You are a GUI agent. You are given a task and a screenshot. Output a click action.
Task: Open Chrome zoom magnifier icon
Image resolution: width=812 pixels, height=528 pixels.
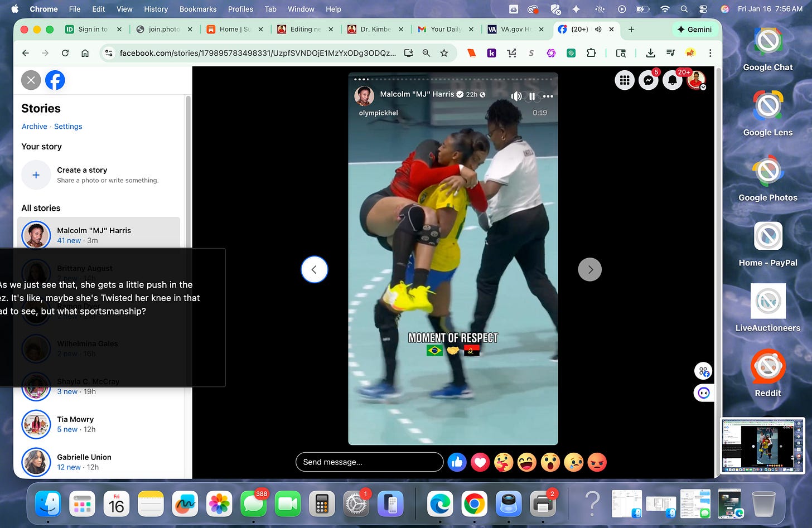[x=426, y=53]
